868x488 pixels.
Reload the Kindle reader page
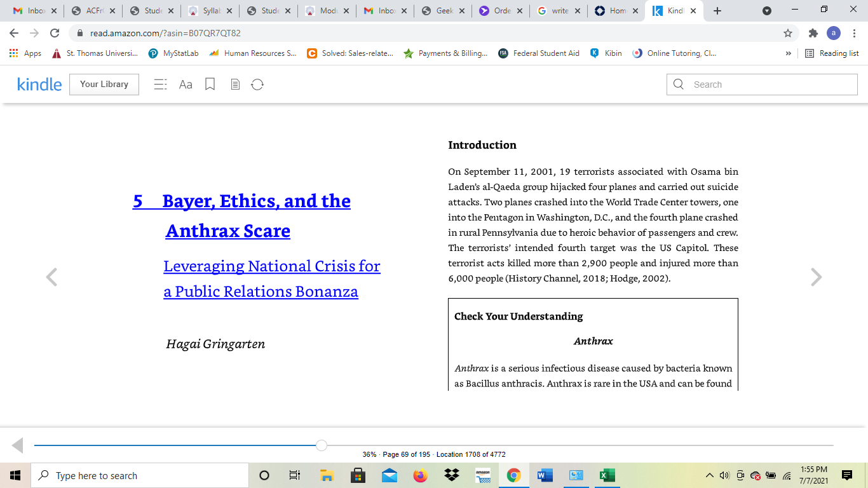click(x=55, y=33)
